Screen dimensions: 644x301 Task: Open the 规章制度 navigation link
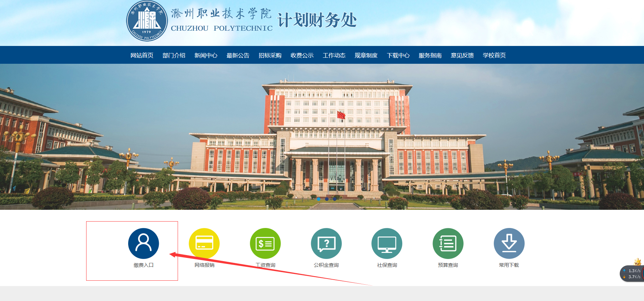coord(366,55)
